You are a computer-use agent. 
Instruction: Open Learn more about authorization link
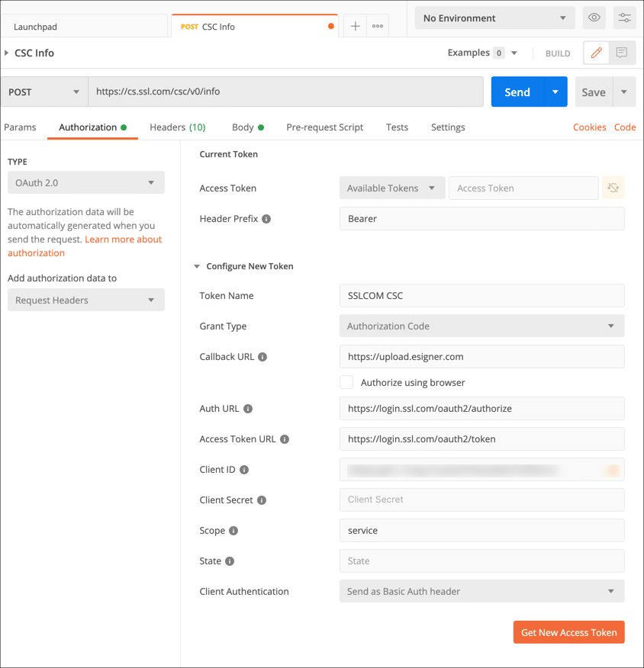[123, 239]
